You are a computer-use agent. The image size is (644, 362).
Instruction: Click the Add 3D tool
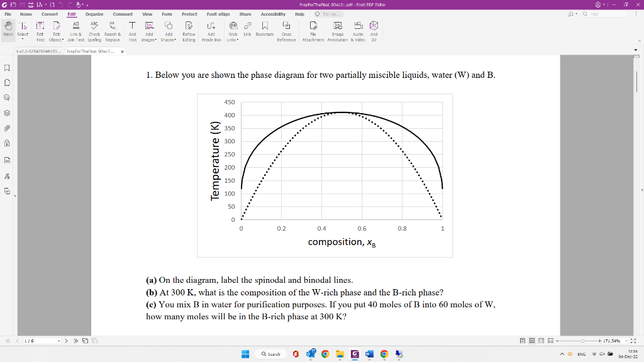(374, 31)
